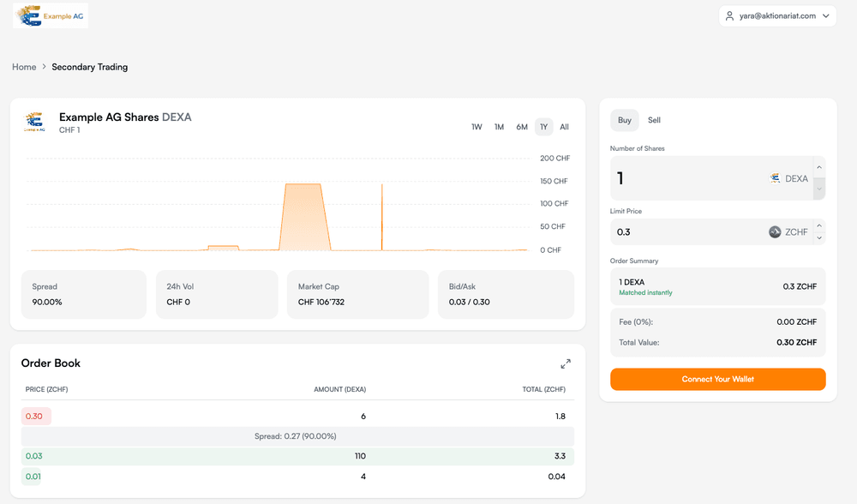Open the chevron menu next to the account email
The width and height of the screenshot is (857, 504).
pyautogui.click(x=824, y=15)
